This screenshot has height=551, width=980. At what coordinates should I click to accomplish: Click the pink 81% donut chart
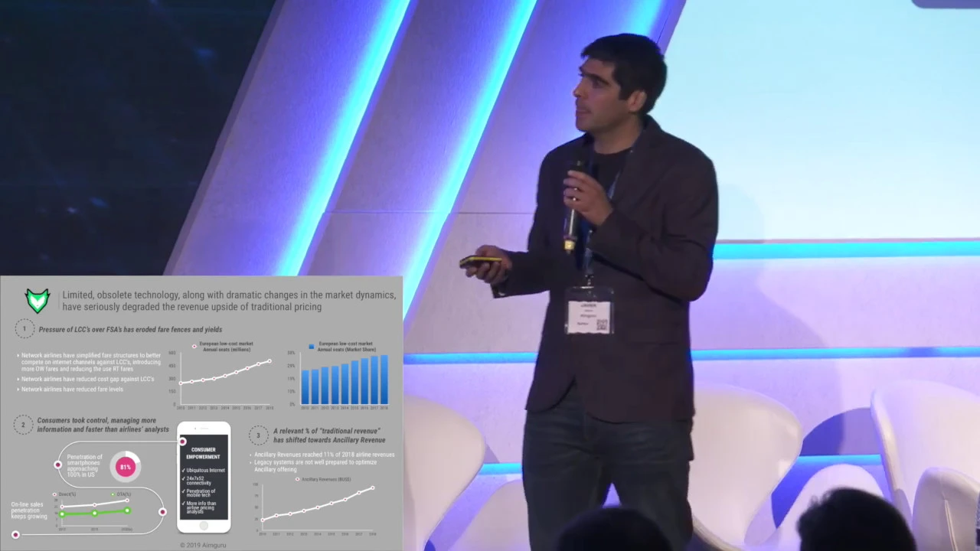click(126, 466)
